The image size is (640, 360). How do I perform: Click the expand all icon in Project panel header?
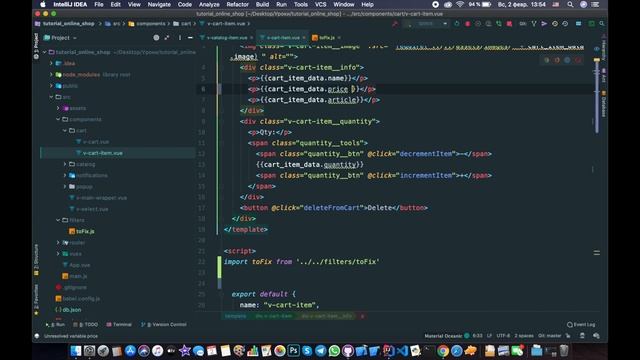click(167, 38)
